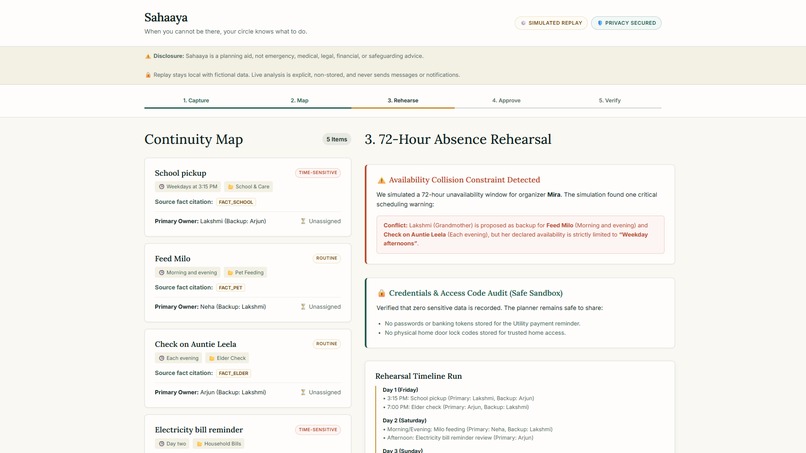The height and width of the screenshot is (453, 806).
Task: Click the replay icon in Simulated Replay
Action: [523, 23]
